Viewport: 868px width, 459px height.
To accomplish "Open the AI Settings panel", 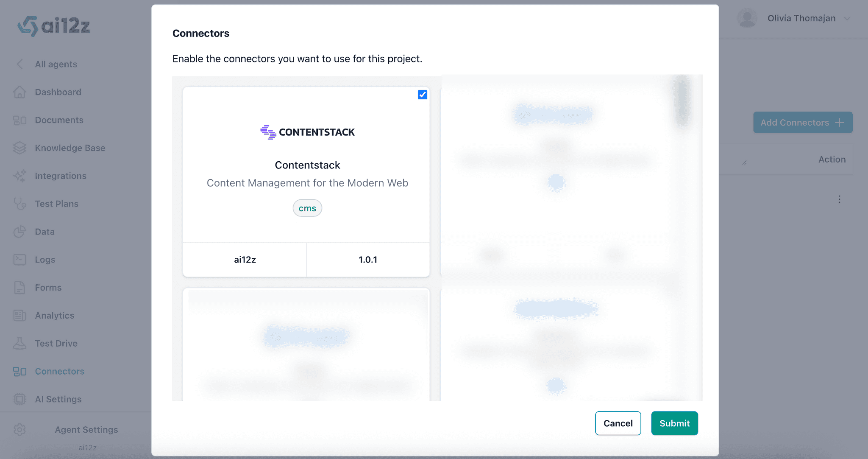I will 58,399.
